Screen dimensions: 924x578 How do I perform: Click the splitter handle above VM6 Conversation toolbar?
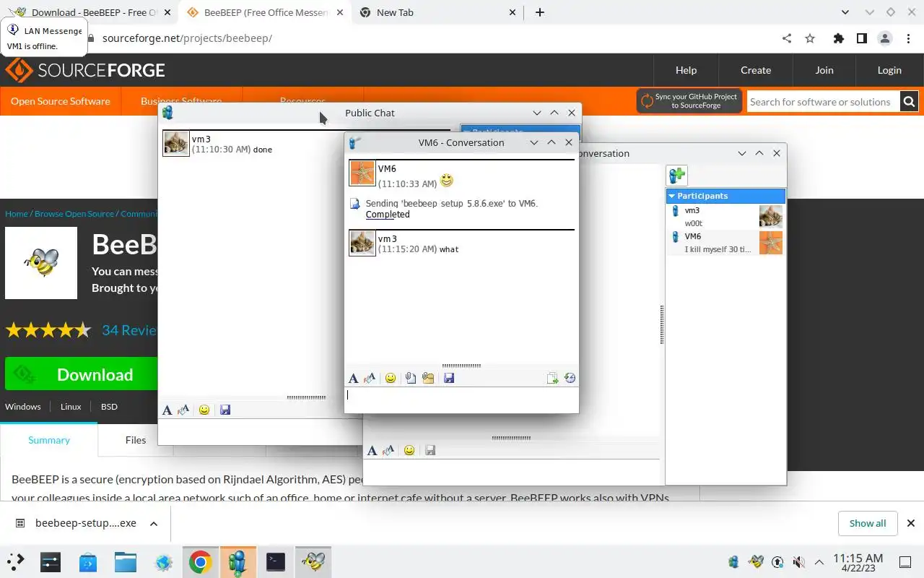pyautogui.click(x=461, y=366)
